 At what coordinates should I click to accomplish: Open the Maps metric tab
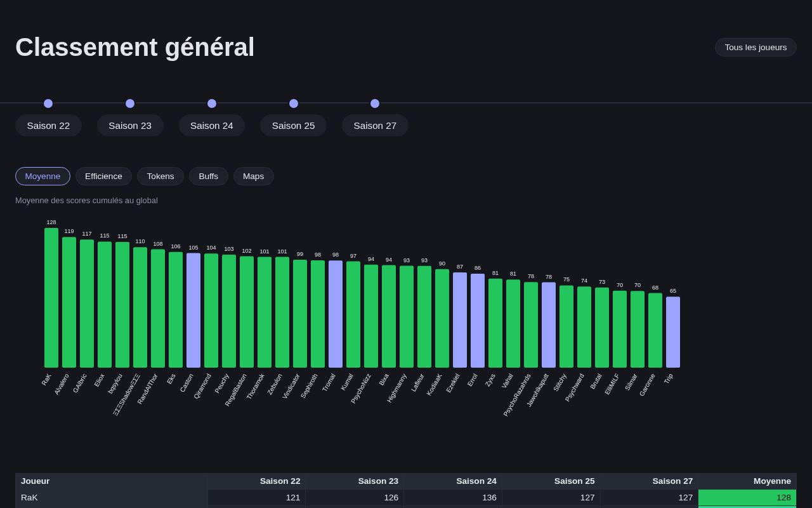[x=254, y=177]
